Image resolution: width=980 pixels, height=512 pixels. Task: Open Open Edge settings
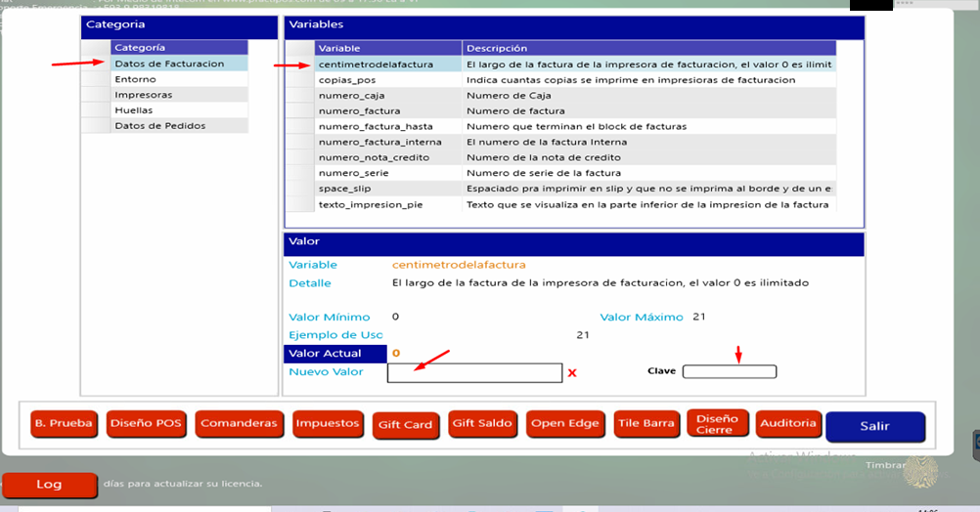[x=565, y=424]
